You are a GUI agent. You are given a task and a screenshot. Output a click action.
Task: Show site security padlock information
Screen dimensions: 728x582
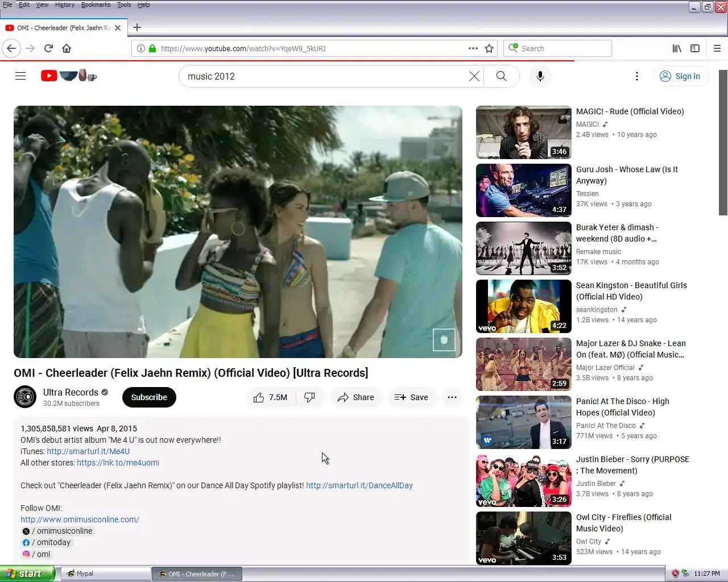tap(152, 48)
